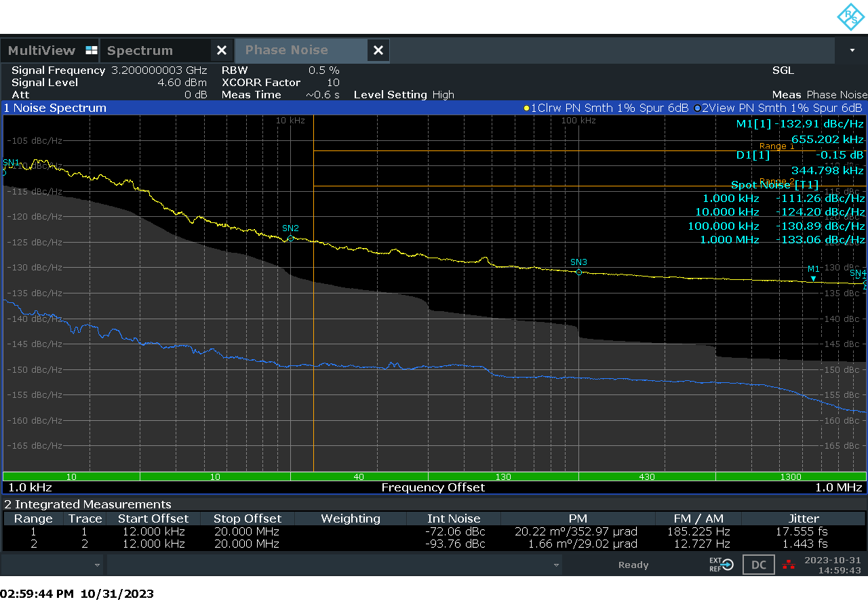Click the Rohde & Schwarz logo
This screenshot has width=868, height=610.
click(x=850, y=18)
